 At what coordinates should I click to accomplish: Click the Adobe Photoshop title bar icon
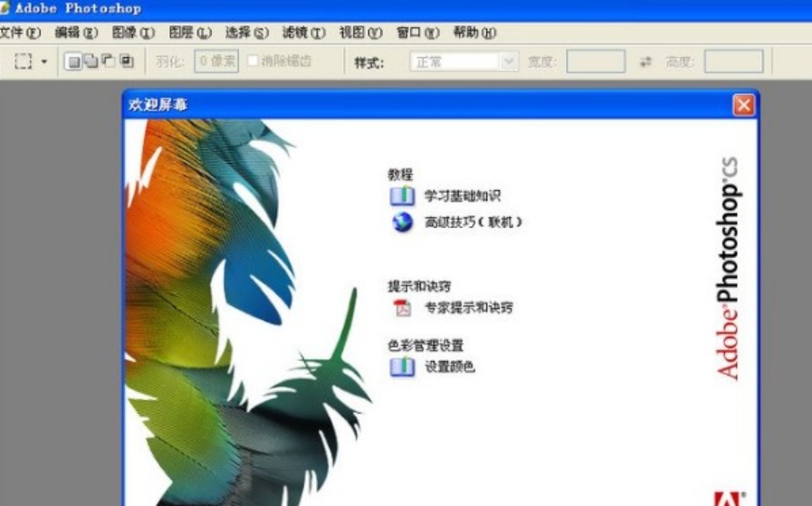[5, 7]
